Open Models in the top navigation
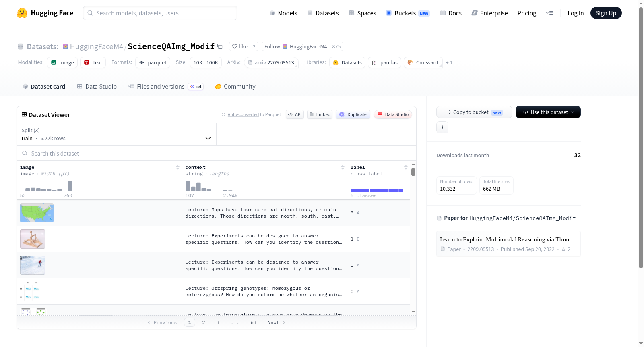The width and height of the screenshot is (644, 347). pos(283,13)
